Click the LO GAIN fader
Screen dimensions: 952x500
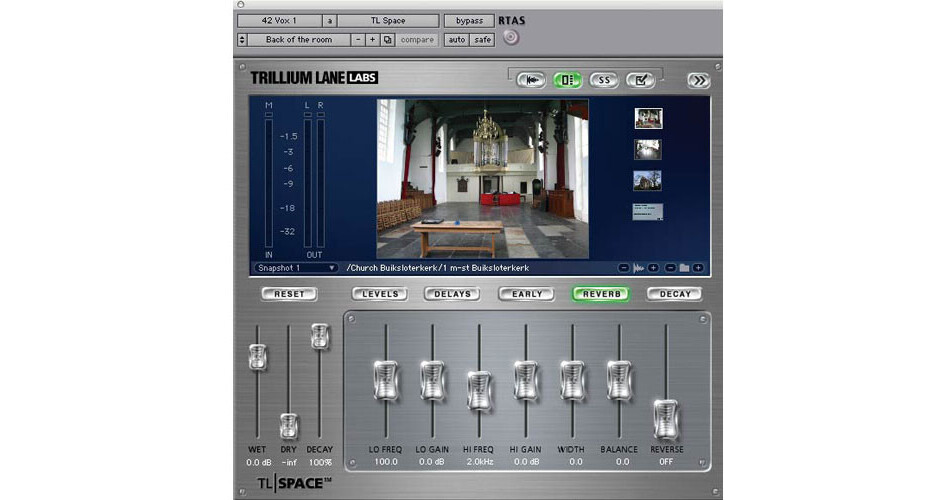tap(432, 380)
